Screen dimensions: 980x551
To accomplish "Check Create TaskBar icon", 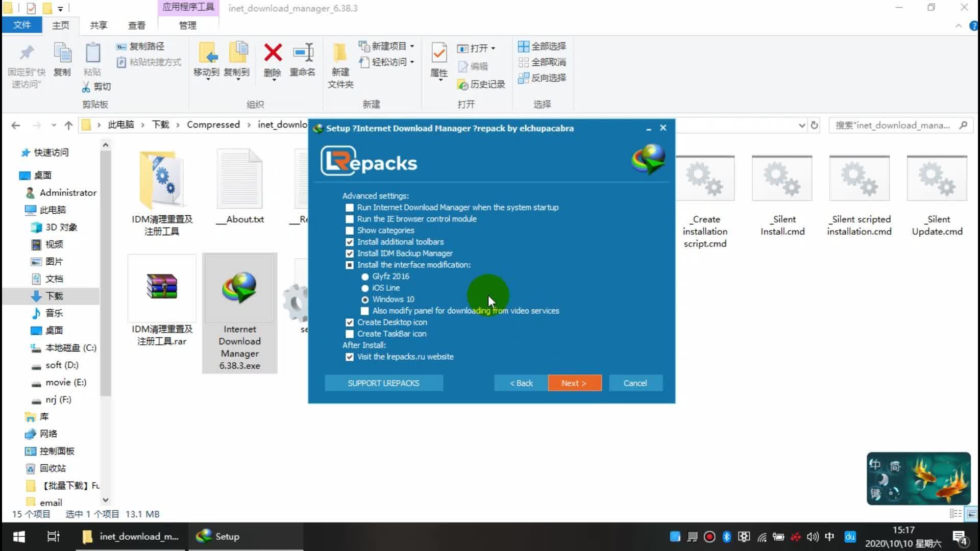I will pos(350,334).
